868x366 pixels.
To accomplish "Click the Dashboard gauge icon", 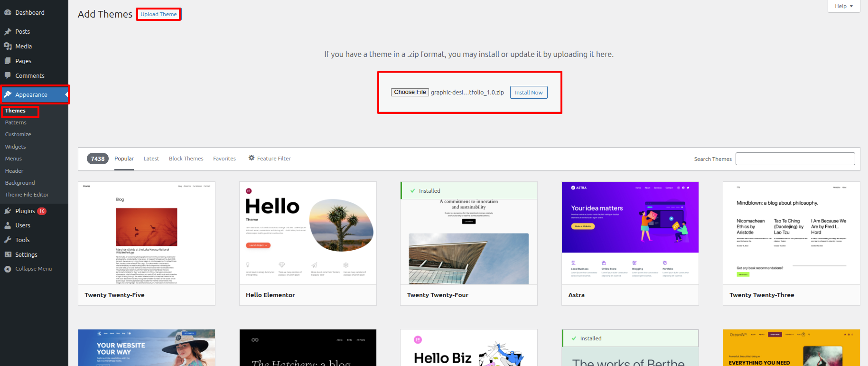I will pyautogui.click(x=8, y=13).
